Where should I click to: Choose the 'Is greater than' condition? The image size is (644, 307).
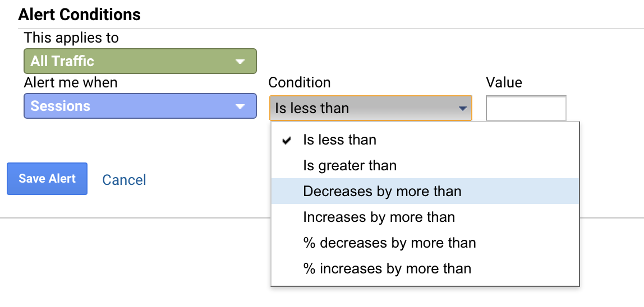[x=349, y=166]
